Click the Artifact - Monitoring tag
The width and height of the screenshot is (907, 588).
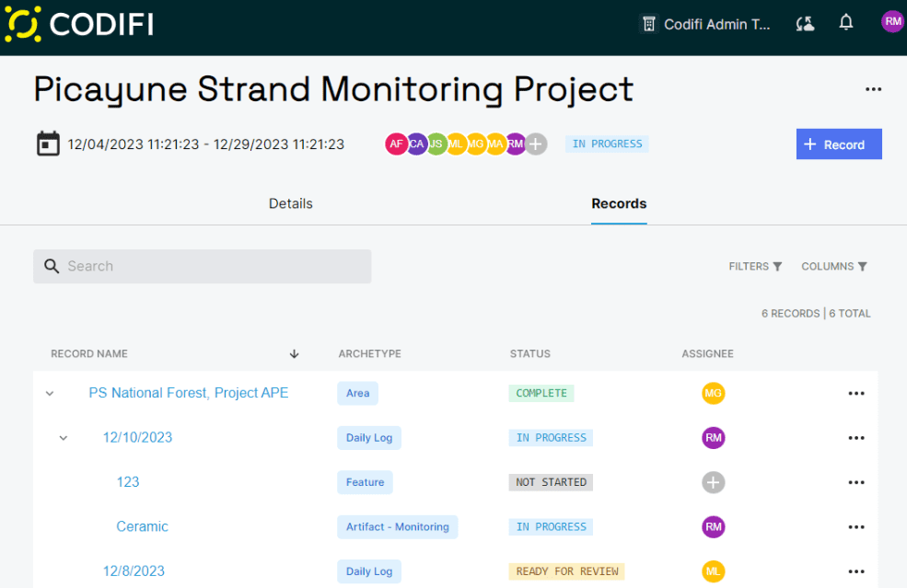point(398,526)
